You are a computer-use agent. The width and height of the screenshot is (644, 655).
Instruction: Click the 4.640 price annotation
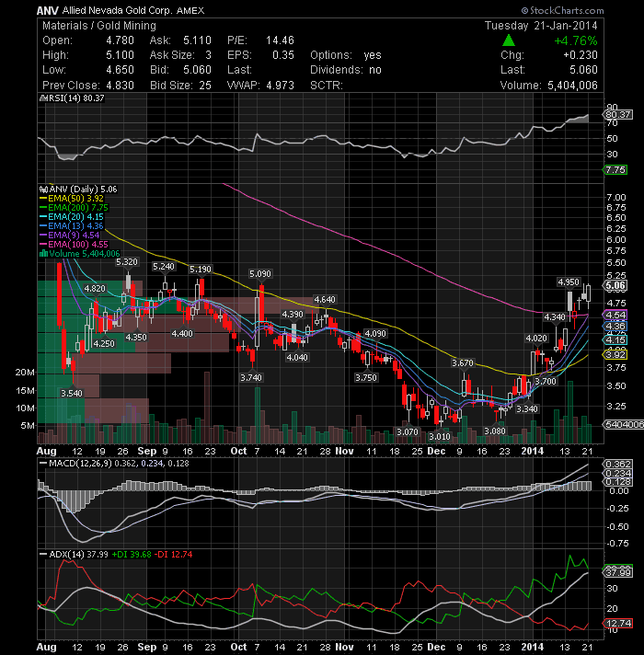click(325, 300)
